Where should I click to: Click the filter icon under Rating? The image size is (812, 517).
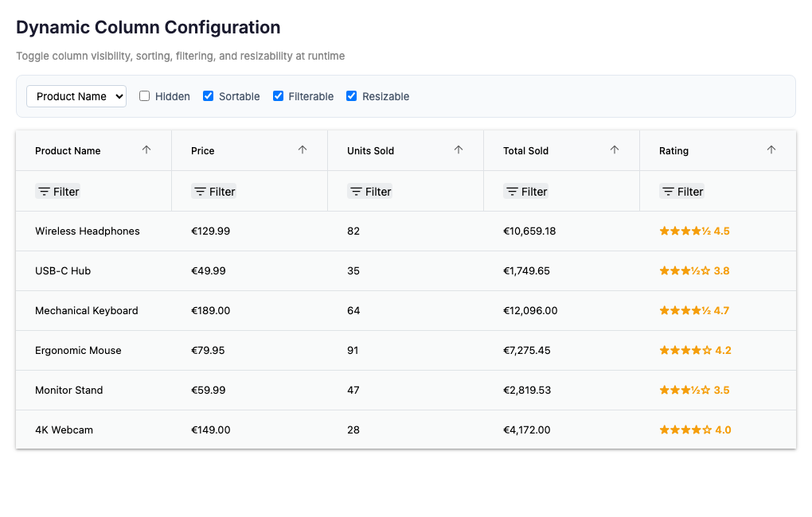[669, 192]
